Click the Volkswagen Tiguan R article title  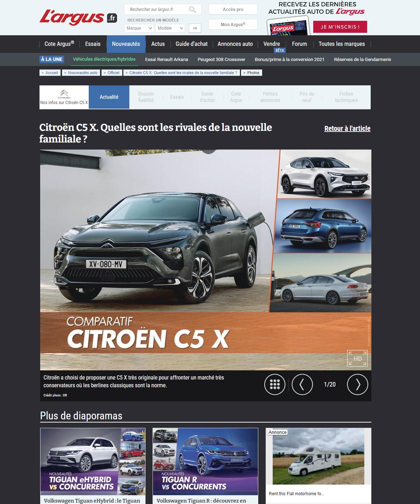(x=201, y=500)
